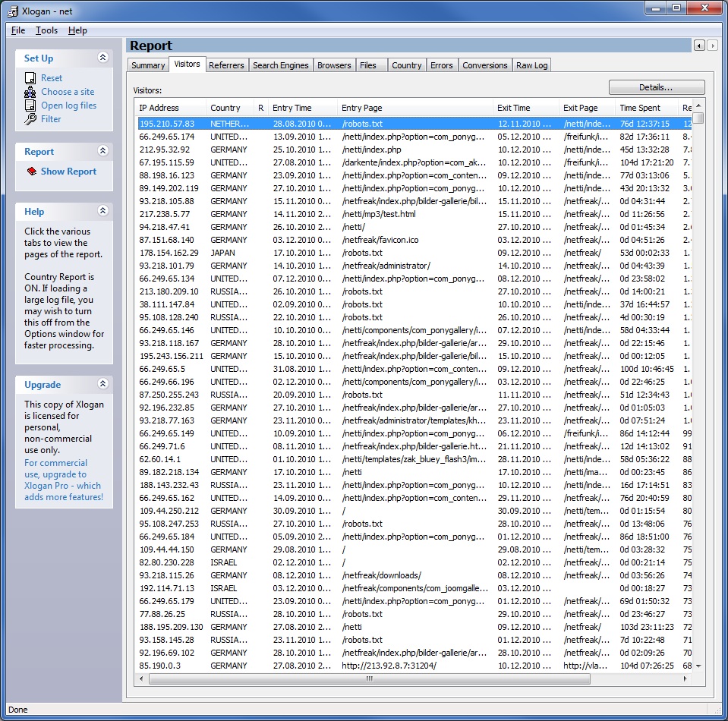The width and height of the screenshot is (728, 721).
Task: Open the Tools menu
Action: click(x=46, y=30)
